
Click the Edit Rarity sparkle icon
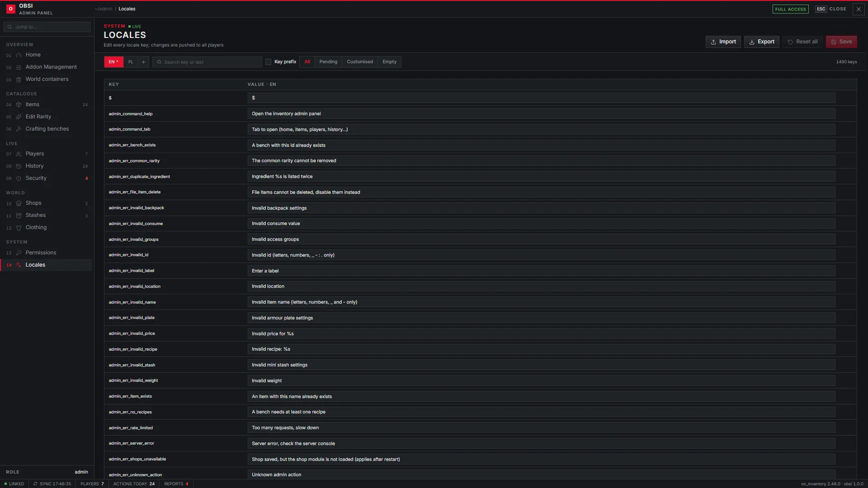pos(19,117)
